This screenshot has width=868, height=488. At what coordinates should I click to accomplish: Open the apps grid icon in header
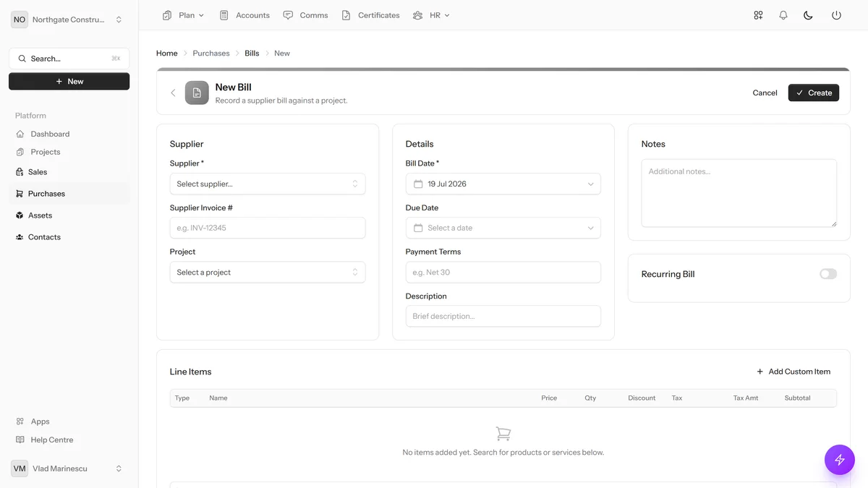[758, 15]
